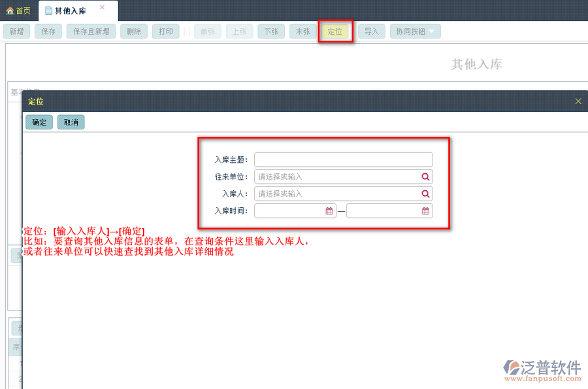Close the 定位 dialog

578,101
